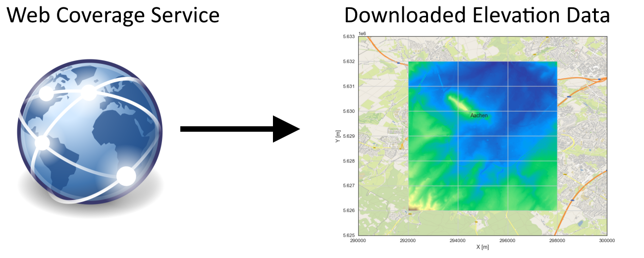This screenshot has height=258, width=644.
Task: Select the "Web Coverage Service" heading
Action: click(113, 15)
